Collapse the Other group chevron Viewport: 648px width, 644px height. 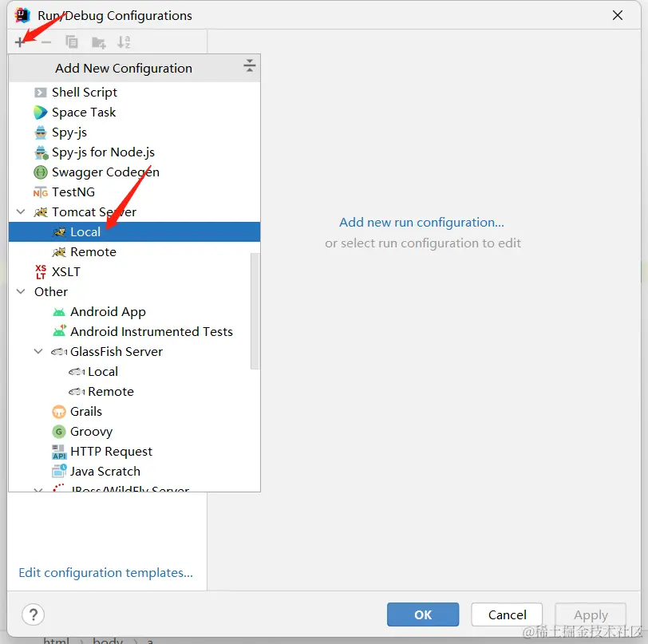(x=21, y=292)
